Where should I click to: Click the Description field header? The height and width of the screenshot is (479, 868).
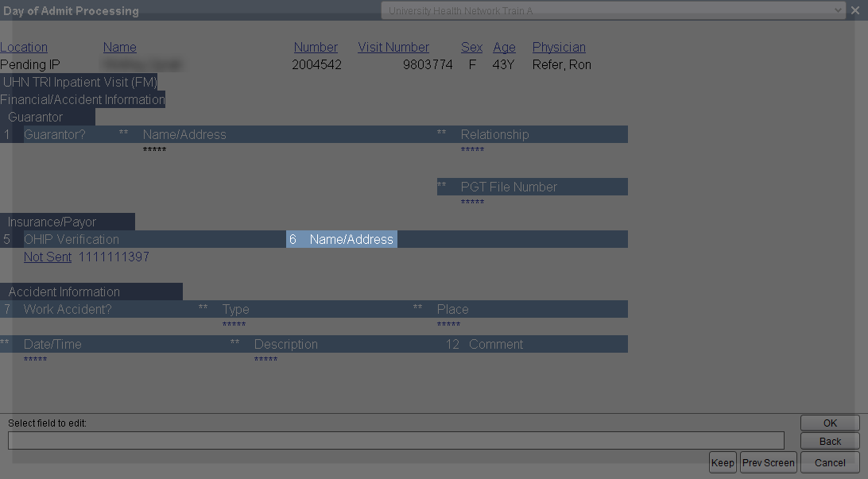tap(285, 344)
